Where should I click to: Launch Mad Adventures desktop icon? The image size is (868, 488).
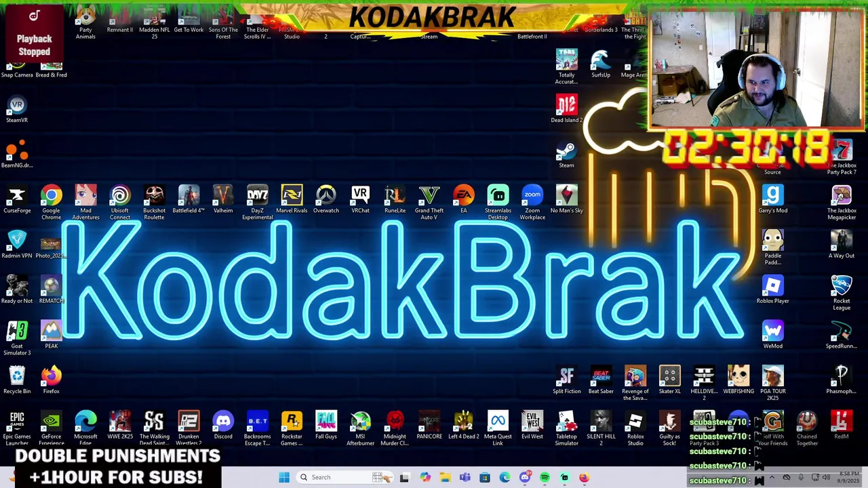click(85, 202)
